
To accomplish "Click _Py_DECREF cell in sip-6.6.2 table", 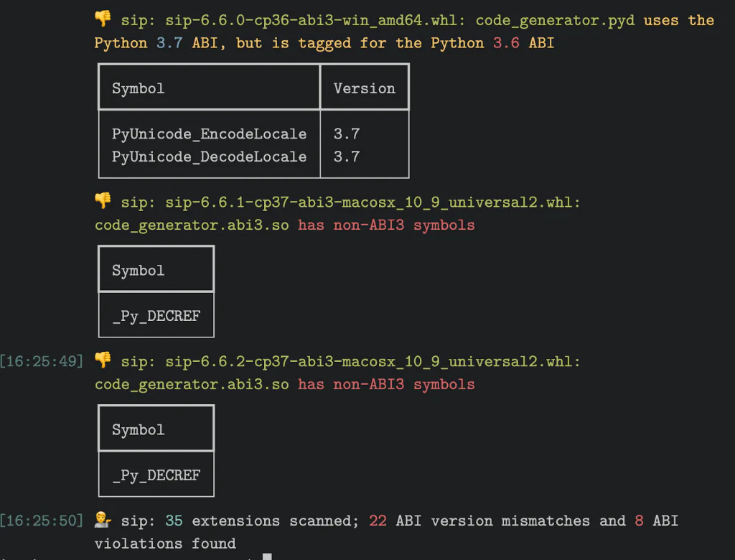I will [156, 475].
